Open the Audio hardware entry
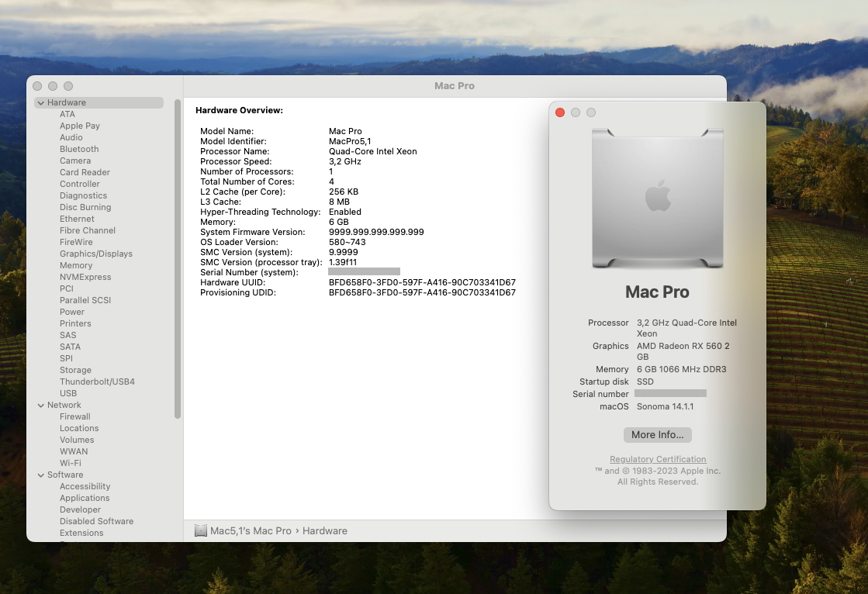The image size is (868, 594). pos(71,137)
